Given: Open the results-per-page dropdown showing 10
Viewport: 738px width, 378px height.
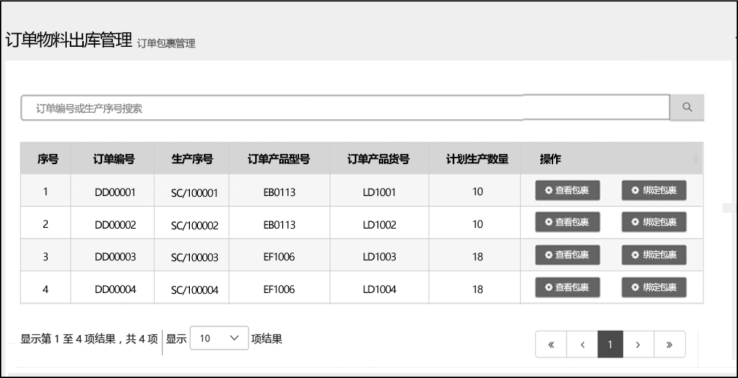Looking at the screenshot, I should point(219,338).
